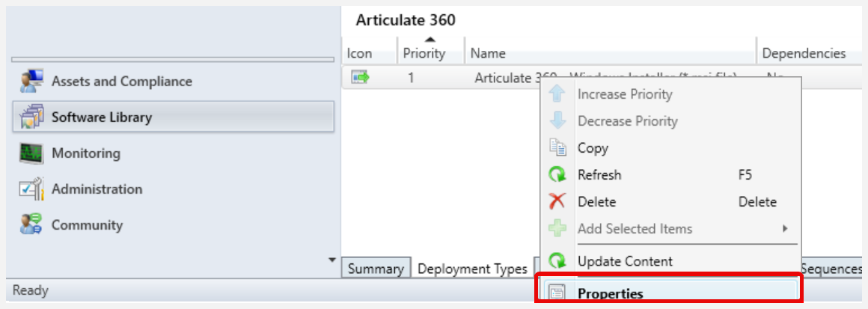Viewport: 868px width, 309px height.
Task: Click the Monitoring screen icon
Action: [x=31, y=153]
